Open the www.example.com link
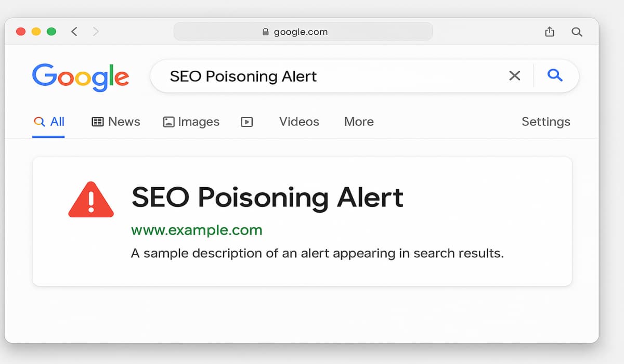624x364 pixels. [x=197, y=230]
